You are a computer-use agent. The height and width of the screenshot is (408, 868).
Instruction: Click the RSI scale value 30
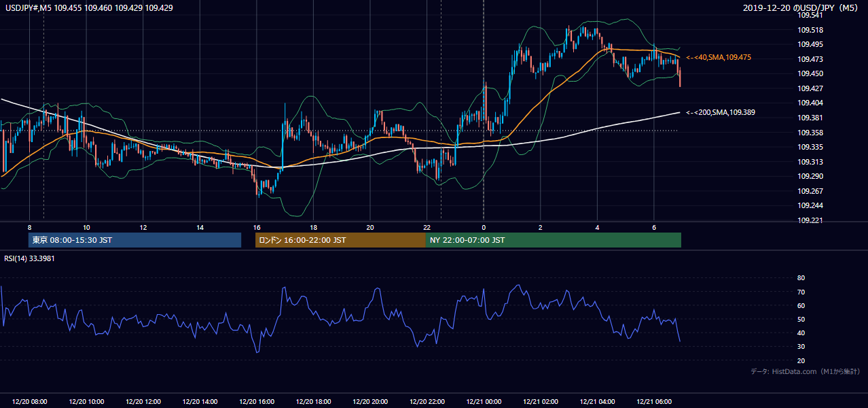(x=801, y=347)
